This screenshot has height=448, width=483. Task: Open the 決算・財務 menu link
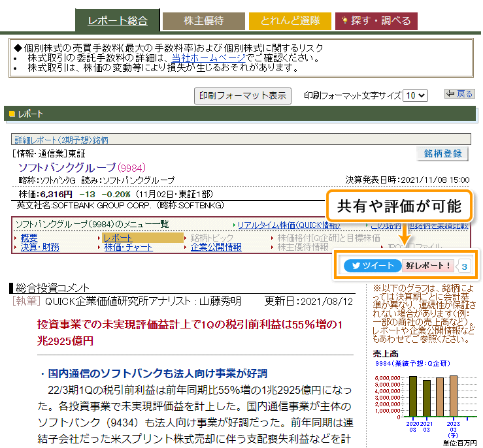(40, 247)
